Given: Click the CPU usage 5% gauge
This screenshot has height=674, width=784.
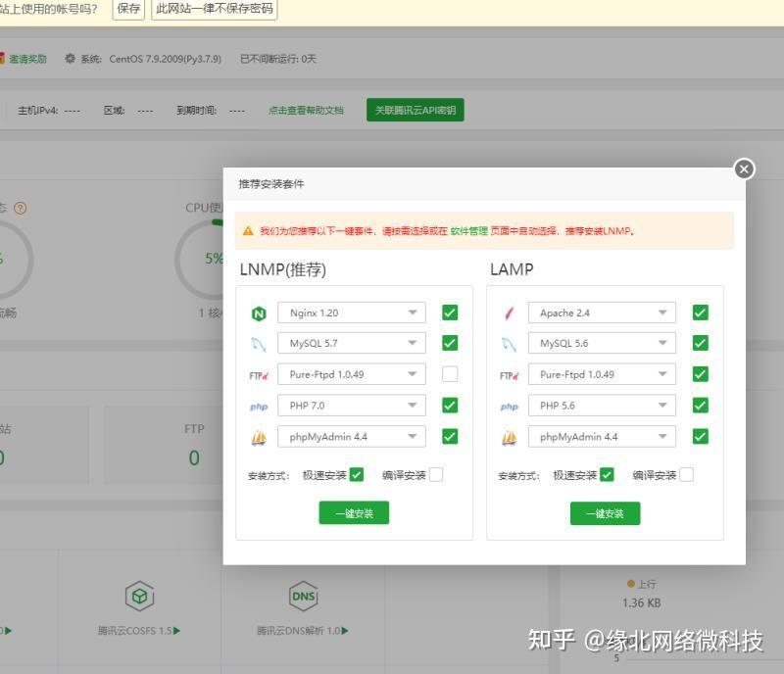Looking at the screenshot, I should 200,259.
